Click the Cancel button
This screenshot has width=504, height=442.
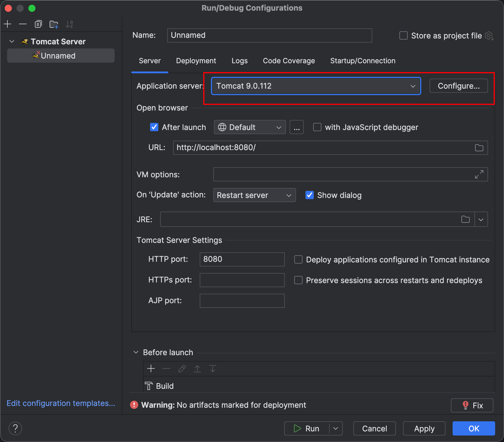(x=375, y=428)
